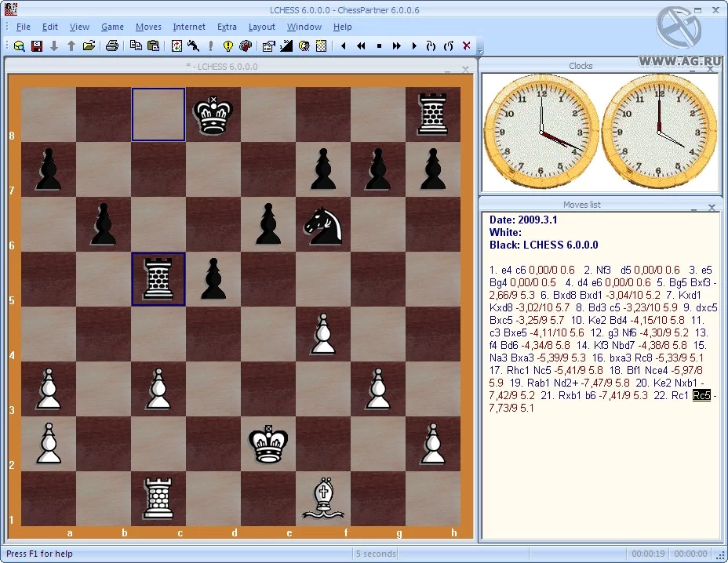Open the Layout menu
This screenshot has width=728, height=563.
pyautogui.click(x=261, y=27)
